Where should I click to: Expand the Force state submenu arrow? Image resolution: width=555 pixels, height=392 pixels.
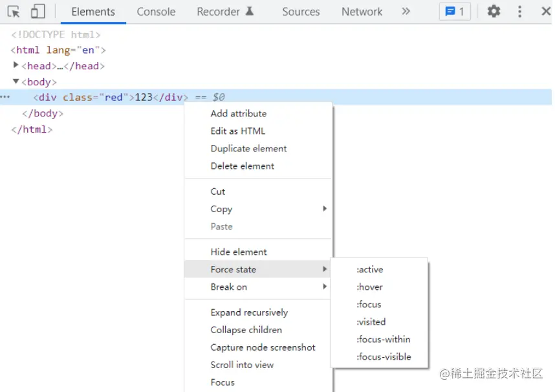click(325, 269)
